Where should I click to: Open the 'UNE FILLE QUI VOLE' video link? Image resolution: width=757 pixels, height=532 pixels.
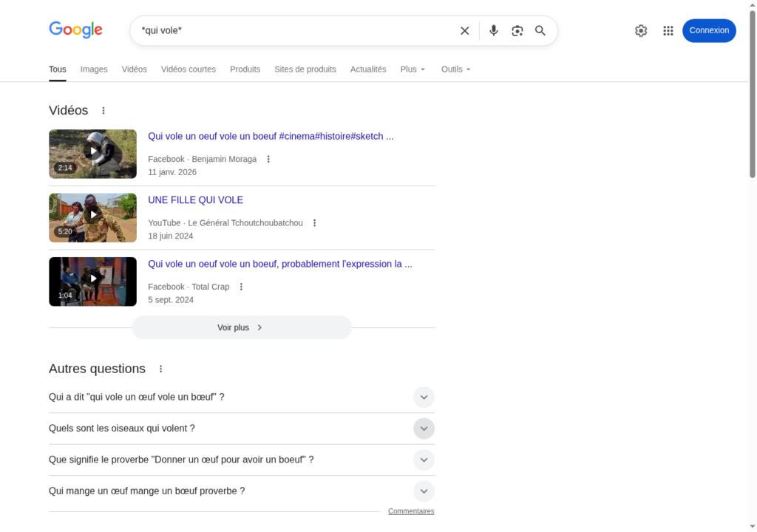point(195,200)
